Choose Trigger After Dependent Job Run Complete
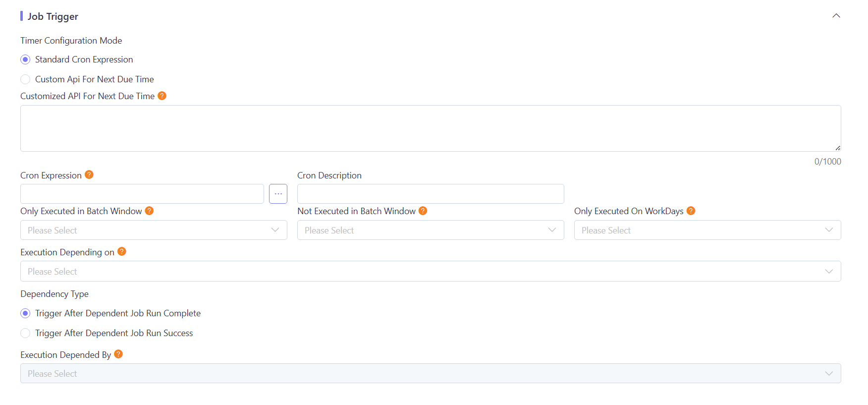This screenshot has width=868, height=405. [x=26, y=313]
